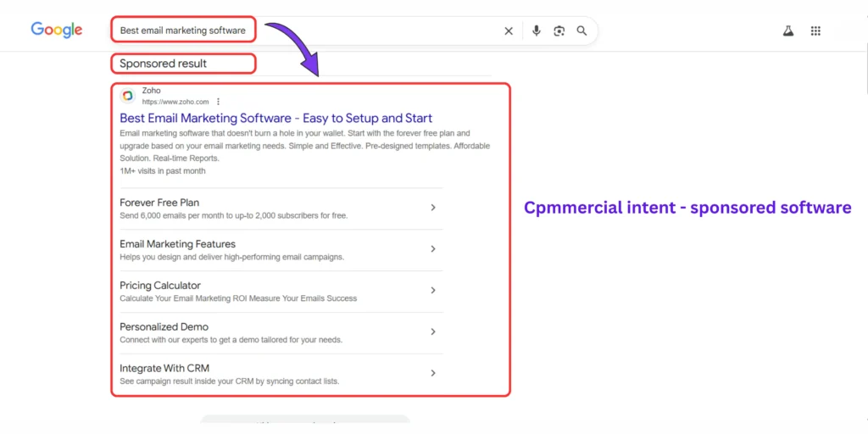The width and height of the screenshot is (868, 434).
Task: Click 'Send 6,000 emails per month' description
Action: coord(234,216)
